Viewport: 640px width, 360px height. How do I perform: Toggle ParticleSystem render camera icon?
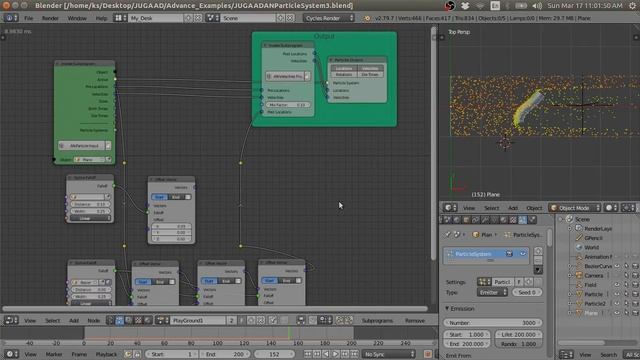[x=509, y=254]
